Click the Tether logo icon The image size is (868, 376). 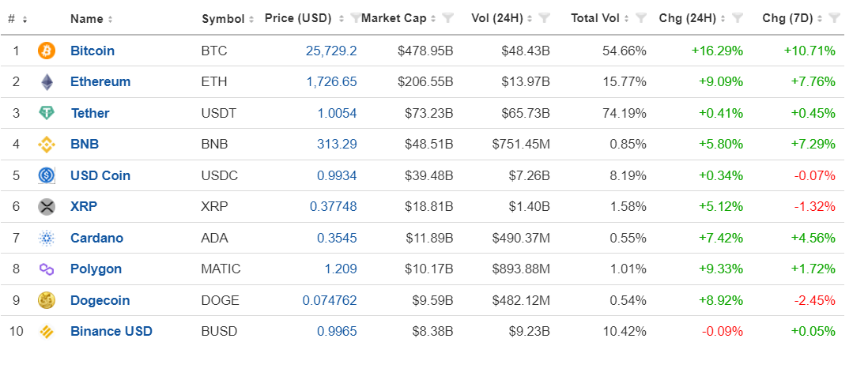pos(47,113)
